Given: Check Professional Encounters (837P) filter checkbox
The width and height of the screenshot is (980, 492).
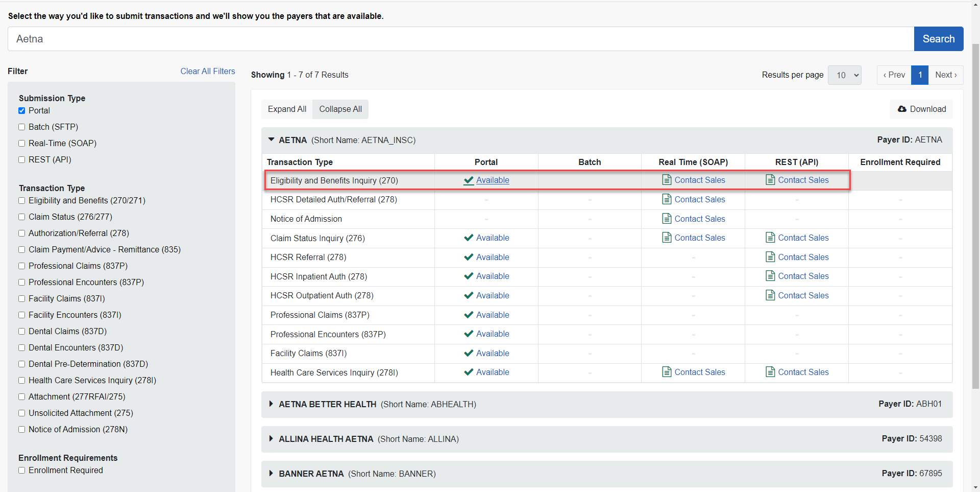Looking at the screenshot, I should click(22, 283).
